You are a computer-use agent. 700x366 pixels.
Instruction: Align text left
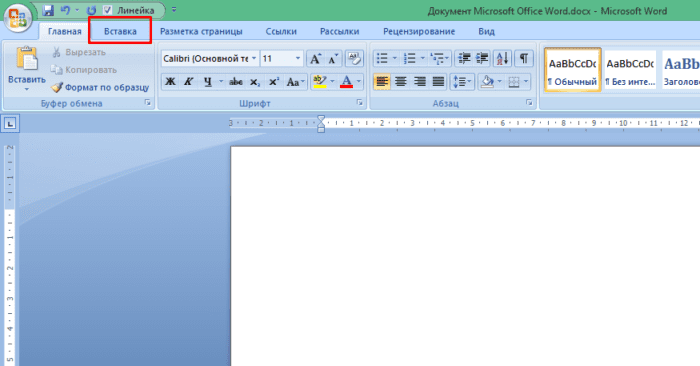382,82
